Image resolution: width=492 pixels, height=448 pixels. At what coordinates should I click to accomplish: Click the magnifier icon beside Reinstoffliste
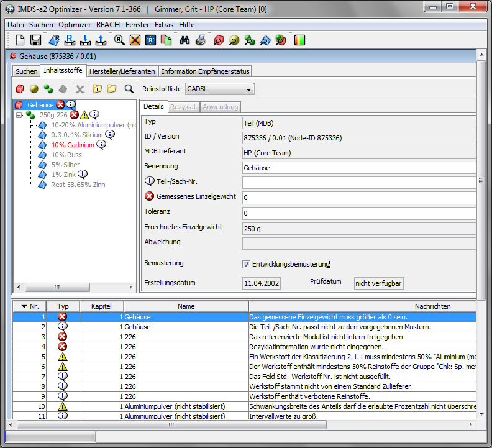point(129,89)
